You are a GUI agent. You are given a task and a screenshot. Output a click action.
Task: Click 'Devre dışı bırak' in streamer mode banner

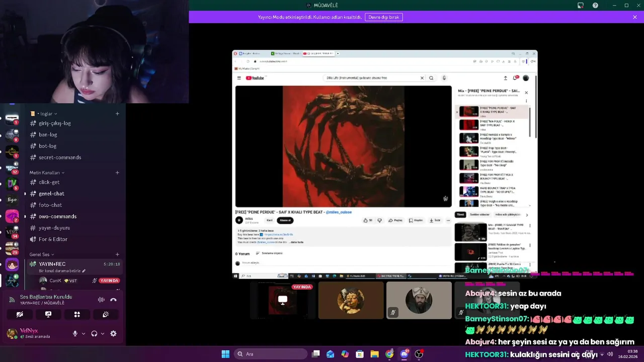[x=384, y=17]
